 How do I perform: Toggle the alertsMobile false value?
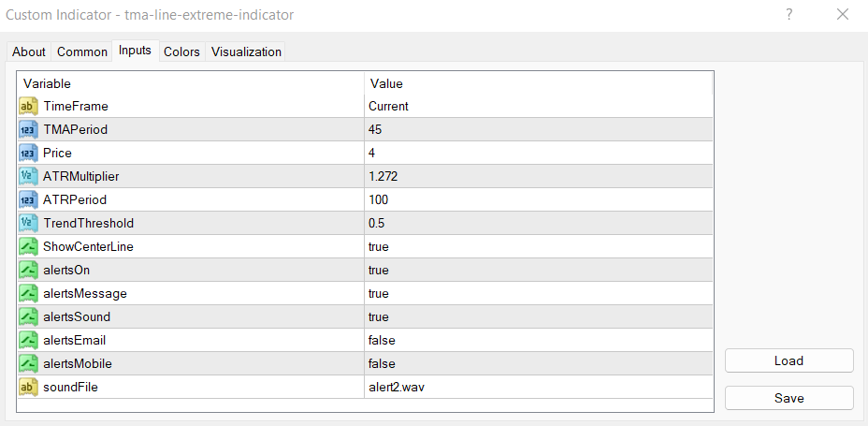382,363
